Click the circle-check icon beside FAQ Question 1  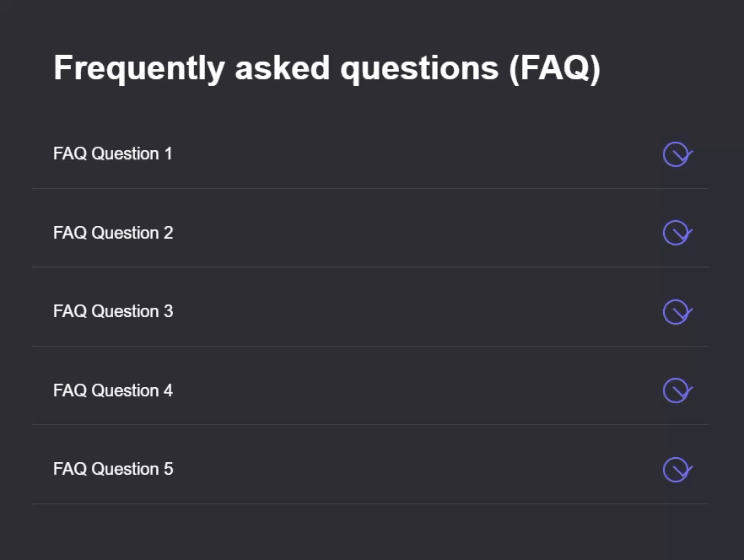[x=677, y=154]
